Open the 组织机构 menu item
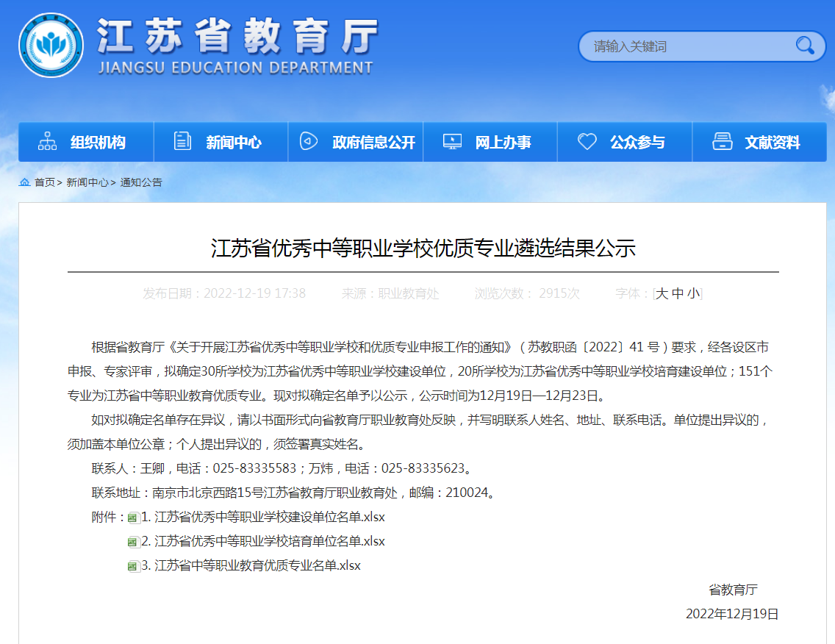Screen dimensions: 835x644 tap(98, 143)
